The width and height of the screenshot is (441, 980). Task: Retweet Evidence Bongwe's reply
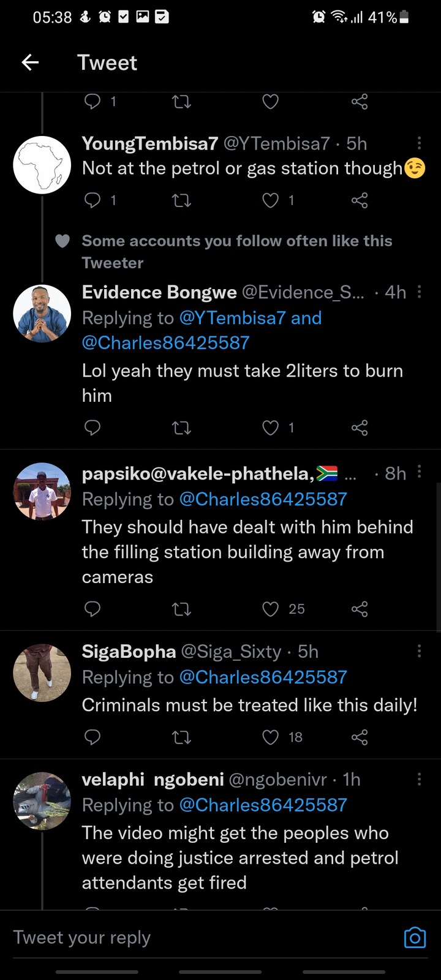pos(181,428)
